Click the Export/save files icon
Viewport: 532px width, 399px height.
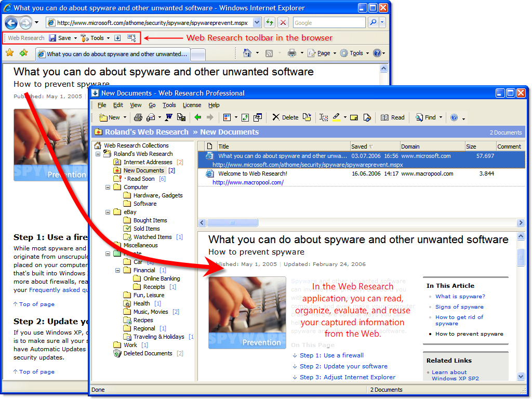tap(181, 117)
